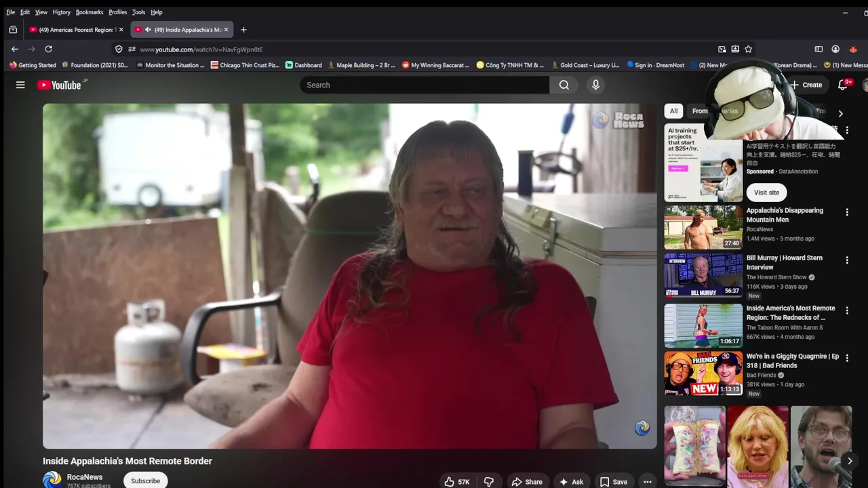Expand filter chips with right chevron
Viewport: 868px width, 488px height.
pyautogui.click(x=840, y=114)
